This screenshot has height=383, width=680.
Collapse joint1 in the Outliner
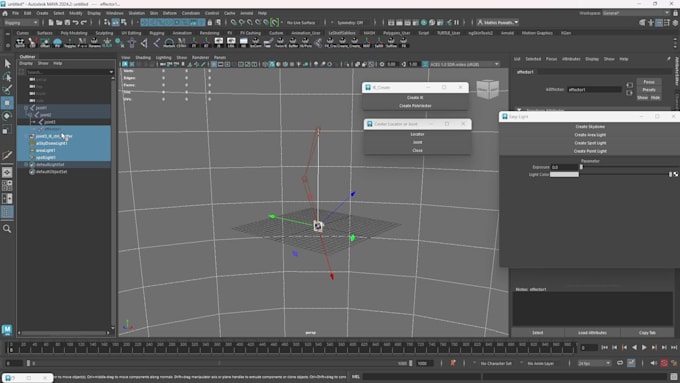[x=26, y=108]
